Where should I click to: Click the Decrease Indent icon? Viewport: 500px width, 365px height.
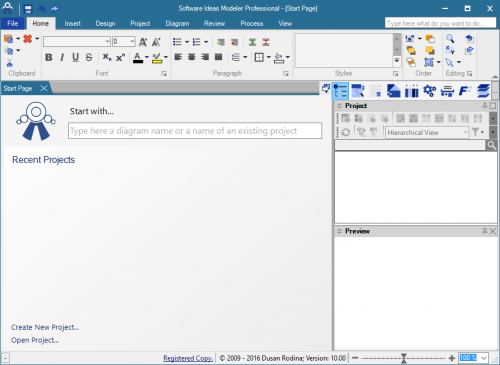tap(234, 42)
